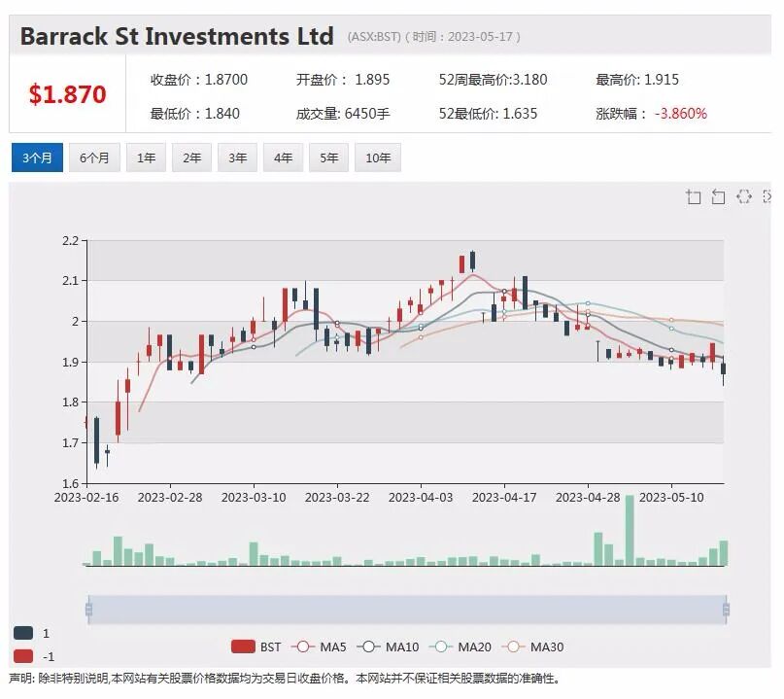Screen dimensions: 784x699
Task: Click the 最低价：1.840 value
Action: 195,114
